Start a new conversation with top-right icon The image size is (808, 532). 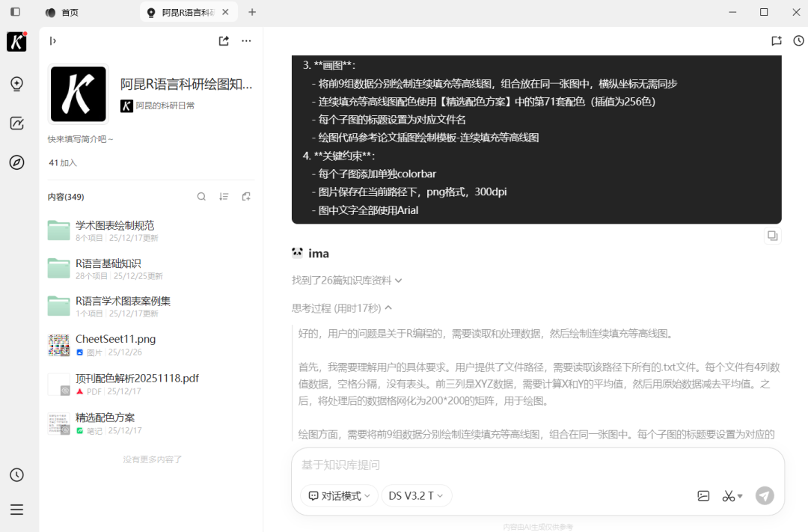777,40
